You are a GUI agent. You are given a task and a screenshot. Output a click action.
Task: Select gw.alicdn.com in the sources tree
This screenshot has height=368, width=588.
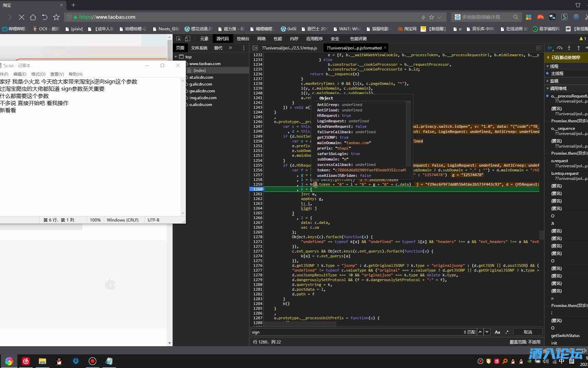(202, 91)
